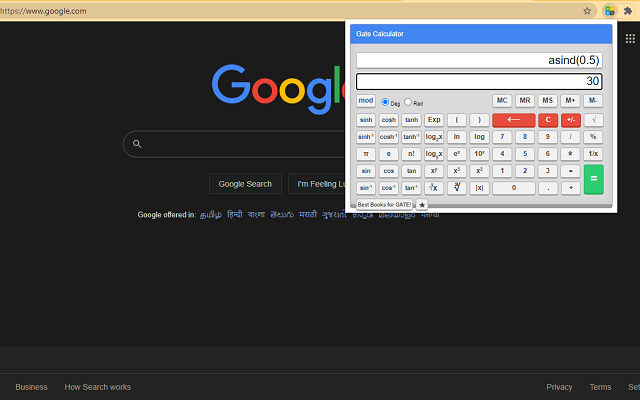Open Best Books for GATE link

384,204
